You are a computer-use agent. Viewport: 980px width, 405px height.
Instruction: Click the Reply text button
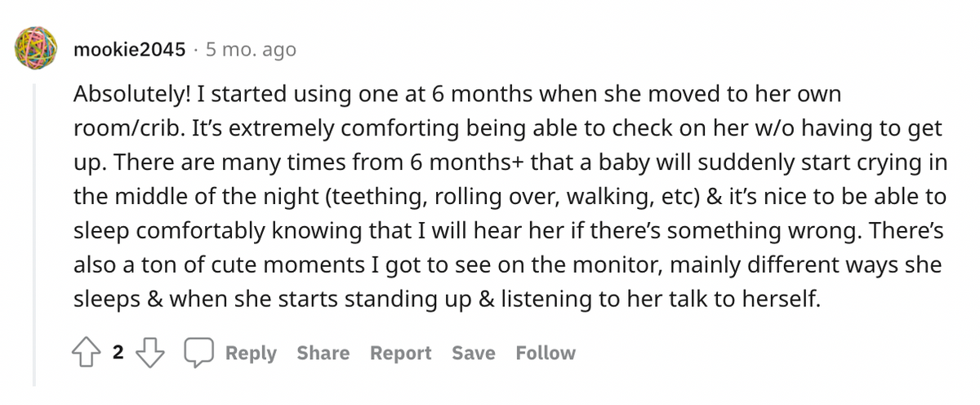point(251,353)
